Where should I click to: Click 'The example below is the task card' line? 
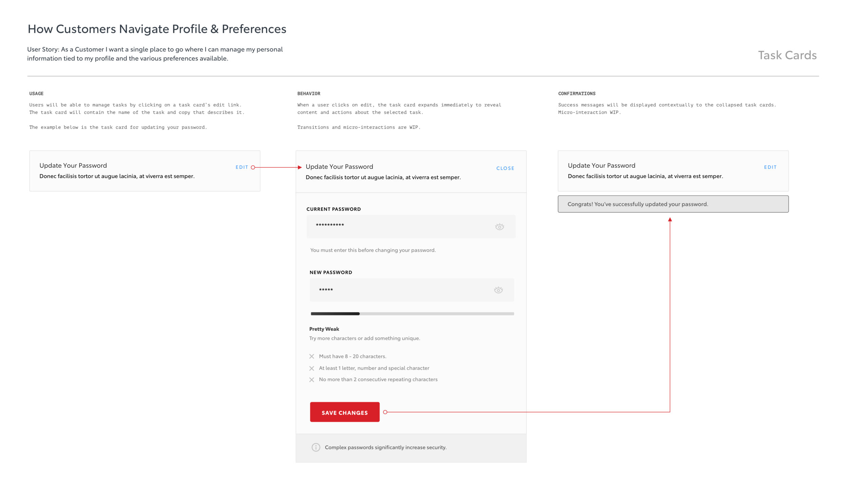(x=118, y=127)
